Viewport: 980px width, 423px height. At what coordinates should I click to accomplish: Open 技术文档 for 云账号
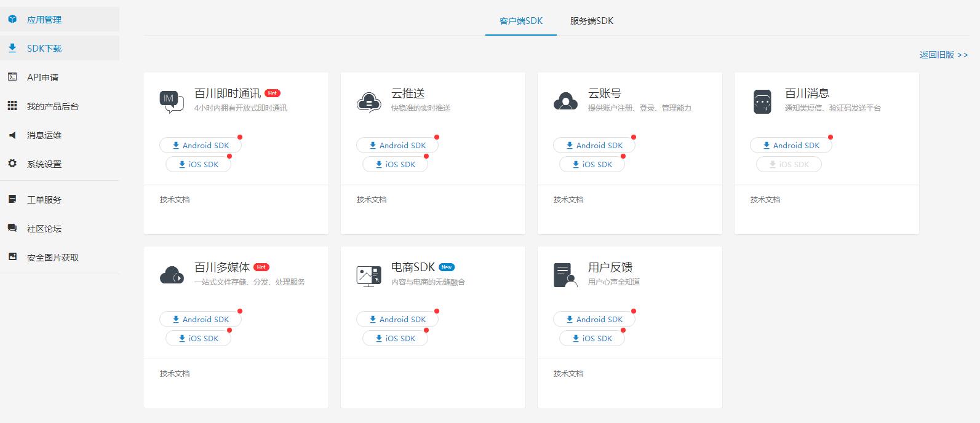(x=568, y=199)
